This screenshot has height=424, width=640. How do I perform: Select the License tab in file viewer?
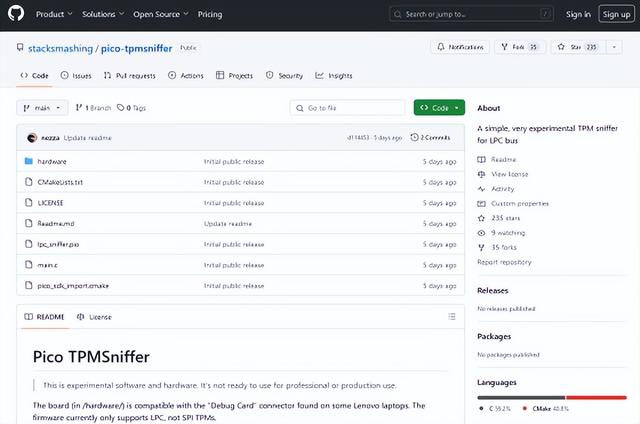[x=94, y=317]
